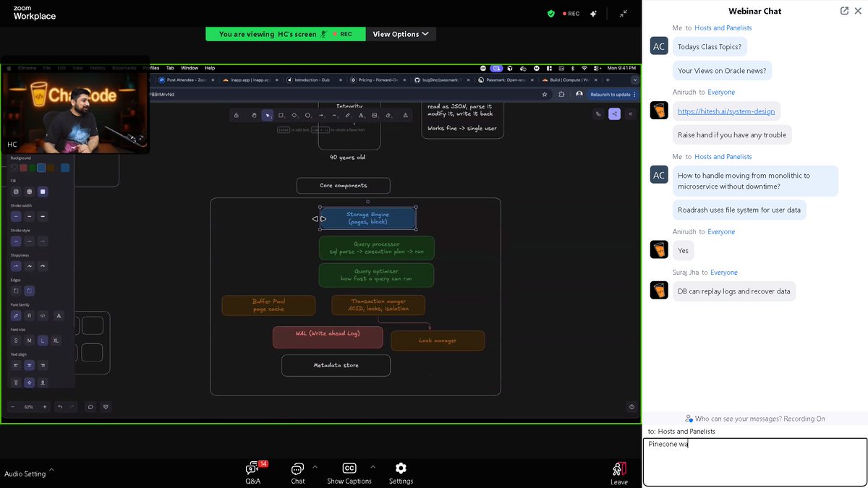Pick the blue background color swatch
Screen dimensions: 868x488
click(41, 168)
